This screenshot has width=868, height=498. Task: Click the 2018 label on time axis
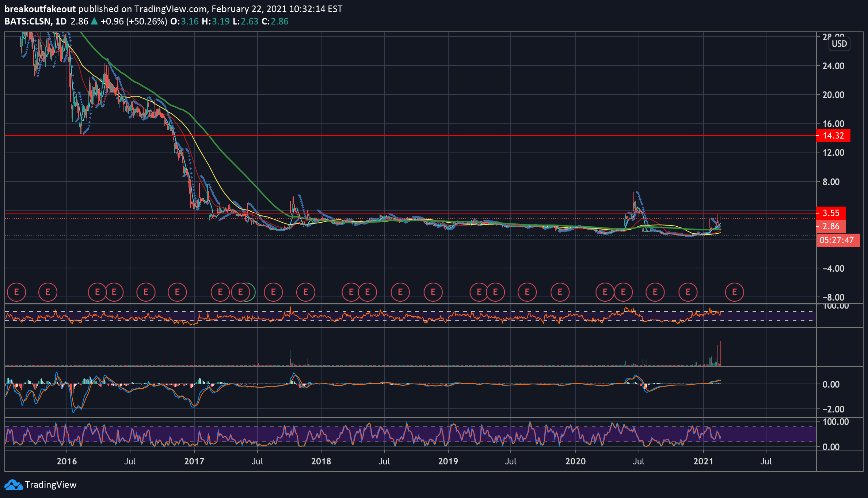tap(321, 461)
